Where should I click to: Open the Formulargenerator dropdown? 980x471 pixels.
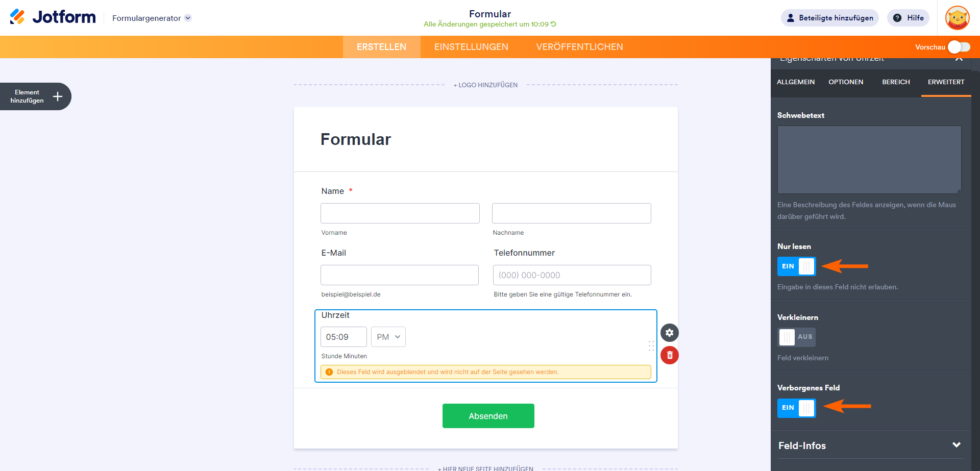(188, 18)
